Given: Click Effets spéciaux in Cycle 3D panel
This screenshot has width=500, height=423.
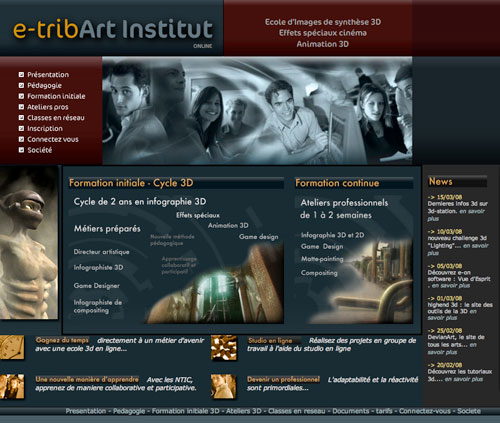Looking at the screenshot, I should click(x=198, y=215).
